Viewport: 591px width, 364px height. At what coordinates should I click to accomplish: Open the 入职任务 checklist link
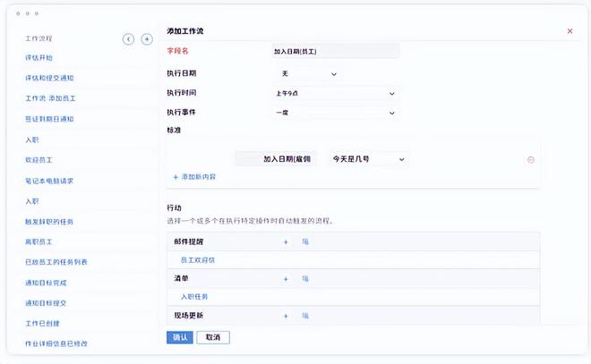click(x=194, y=297)
